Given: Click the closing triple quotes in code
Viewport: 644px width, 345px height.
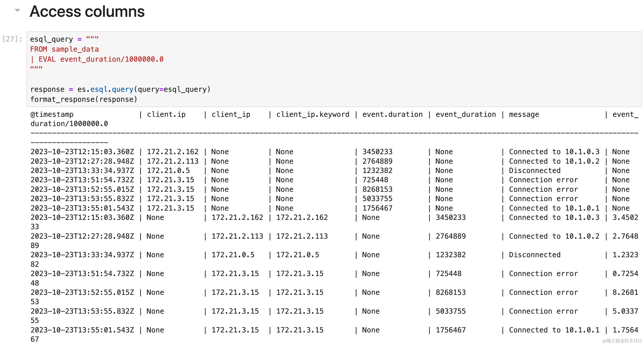Looking at the screenshot, I should coord(36,68).
